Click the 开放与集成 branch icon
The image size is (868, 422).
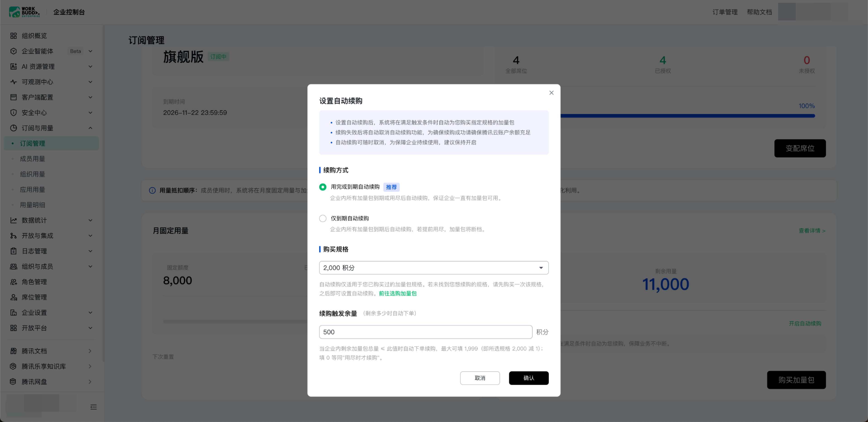point(14,236)
